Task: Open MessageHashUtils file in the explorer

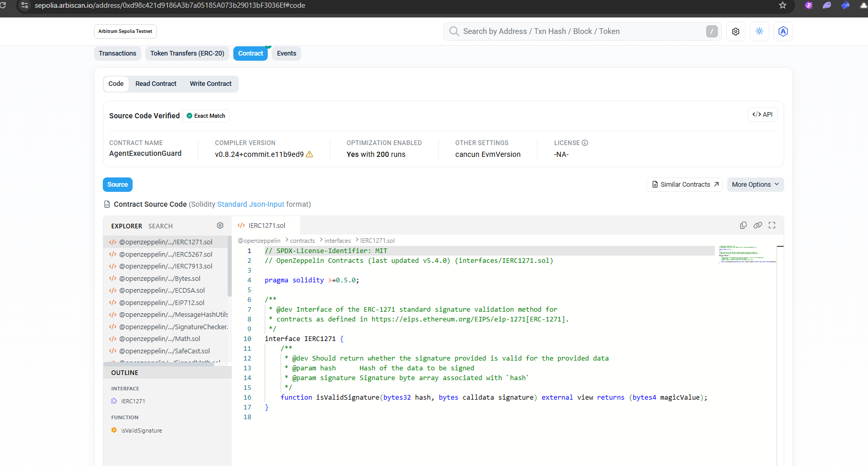Action: (165, 315)
